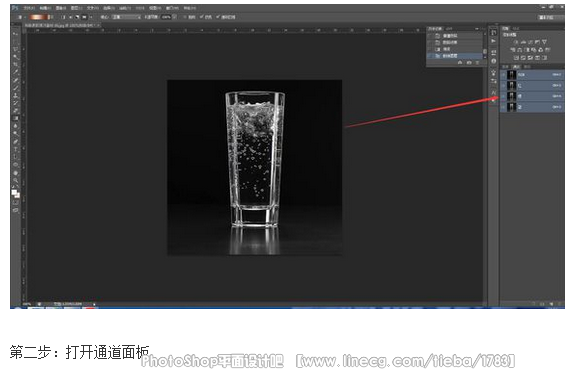Hide the RGB composite channel eye
Viewport: 565px width, 378px height.
pos(503,75)
